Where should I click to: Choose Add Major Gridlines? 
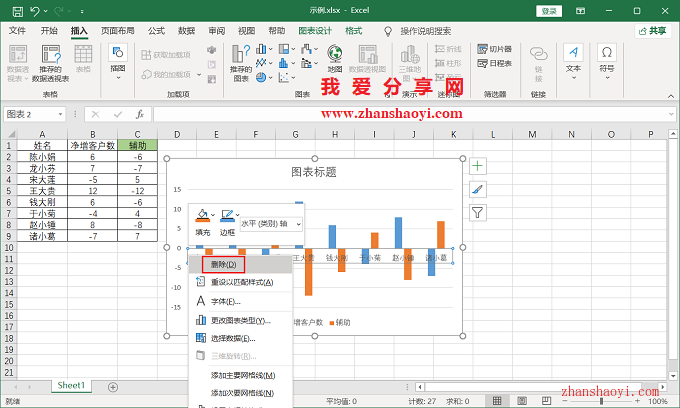241,375
